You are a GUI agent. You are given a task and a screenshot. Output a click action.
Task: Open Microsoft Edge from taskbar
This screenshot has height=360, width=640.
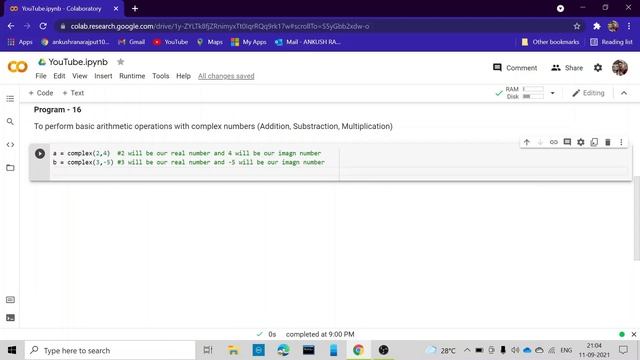click(x=283, y=350)
